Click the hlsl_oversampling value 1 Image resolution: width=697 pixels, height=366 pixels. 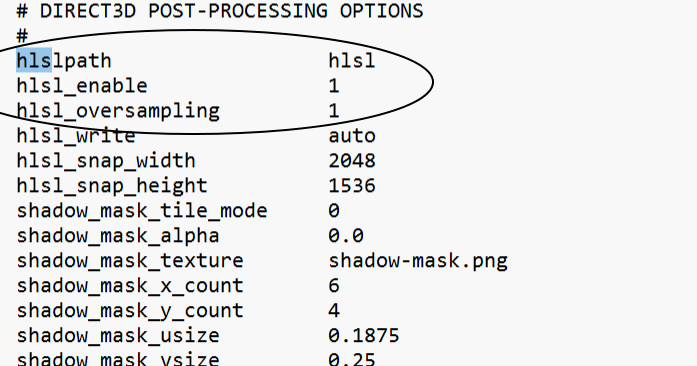[x=334, y=111]
